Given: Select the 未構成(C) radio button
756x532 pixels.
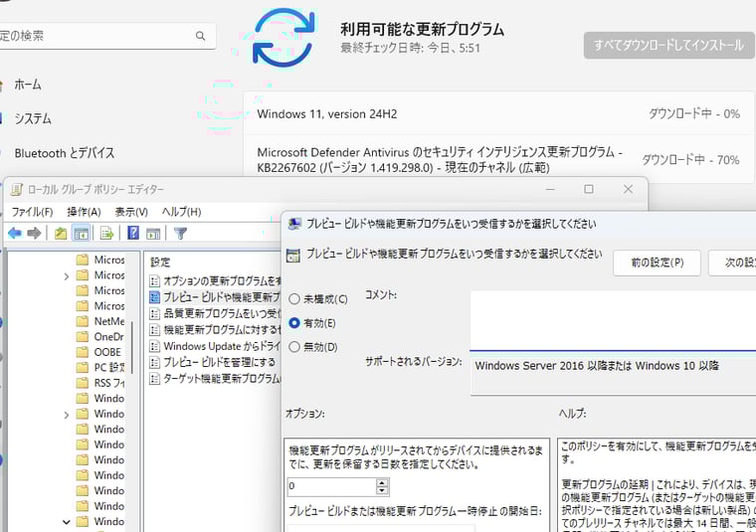Looking at the screenshot, I should point(294,298).
